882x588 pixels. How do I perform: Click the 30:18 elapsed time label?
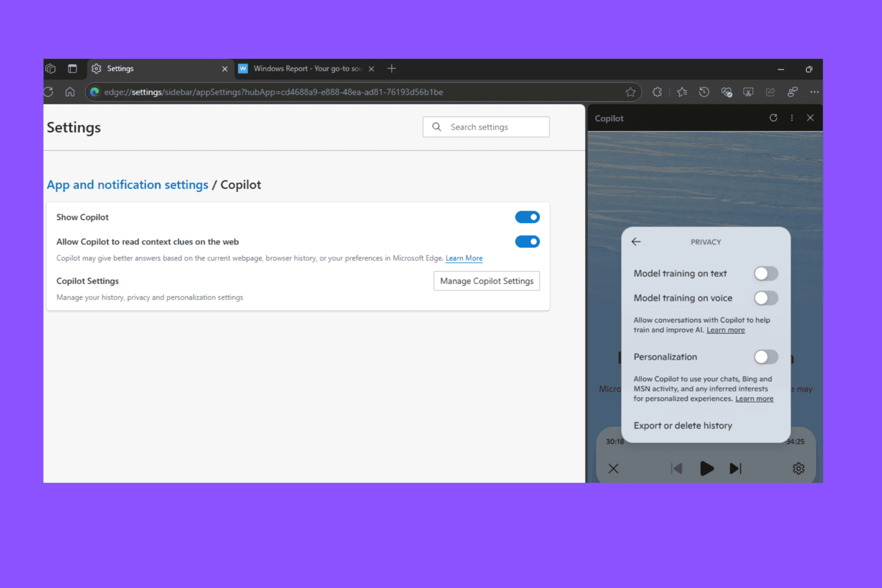click(614, 442)
